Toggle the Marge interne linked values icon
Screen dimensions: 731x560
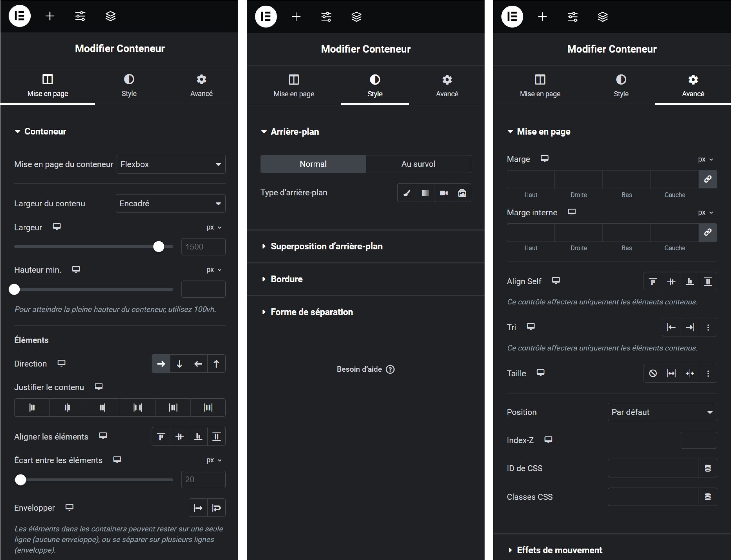point(707,232)
